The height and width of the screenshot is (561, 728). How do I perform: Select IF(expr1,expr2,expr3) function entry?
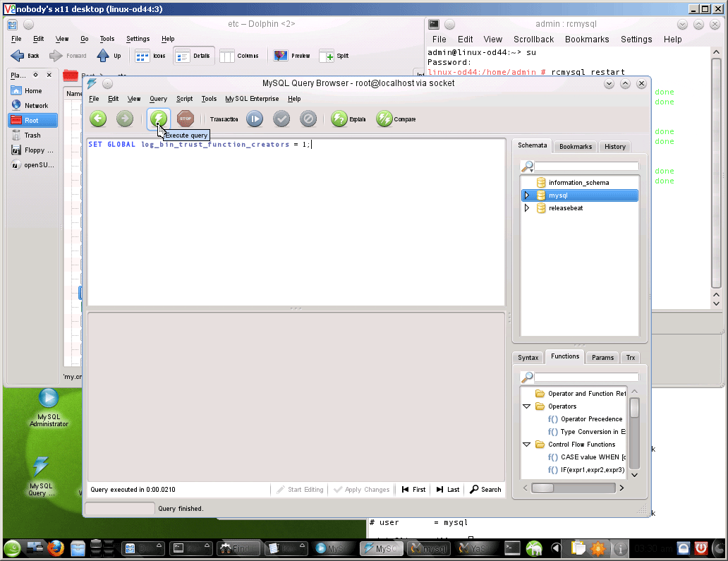592,469
